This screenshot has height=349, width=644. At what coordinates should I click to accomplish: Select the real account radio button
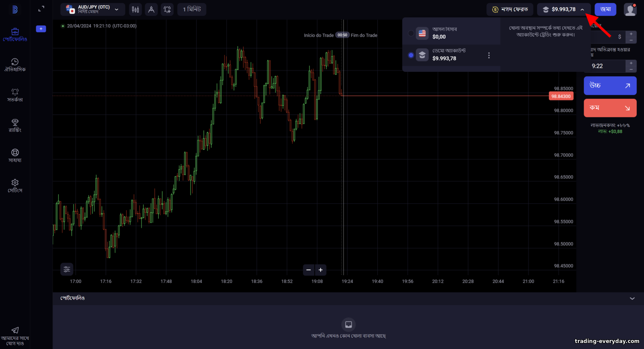(x=411, y=33)
